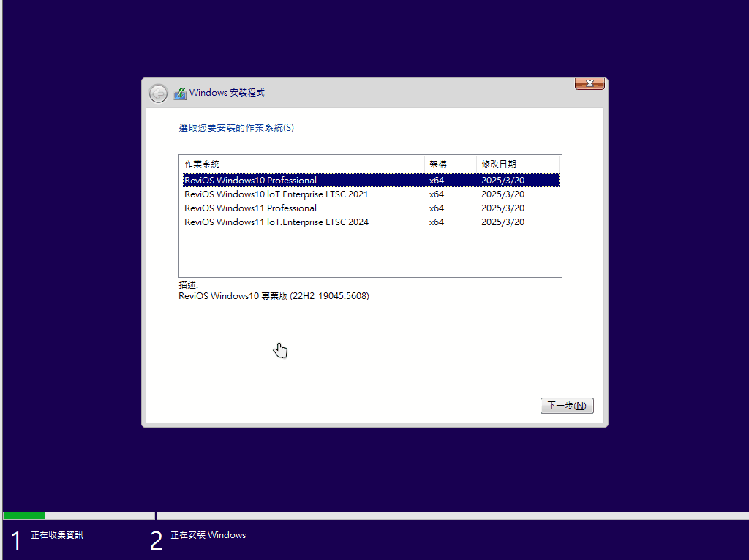749x560 pixels.
Task: Click x64 cell of Windows11 IoT LTSC 2024
Action: pyautogui.click(x=437, y=222)
